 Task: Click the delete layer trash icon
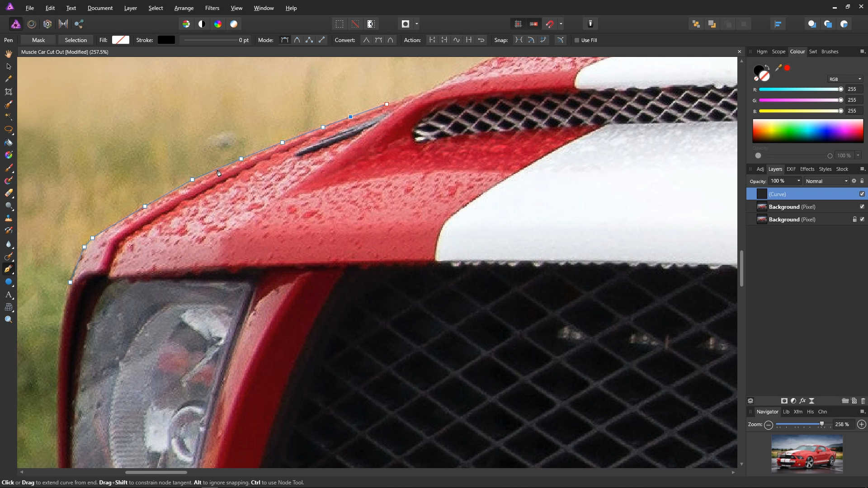tap(863, 401)
